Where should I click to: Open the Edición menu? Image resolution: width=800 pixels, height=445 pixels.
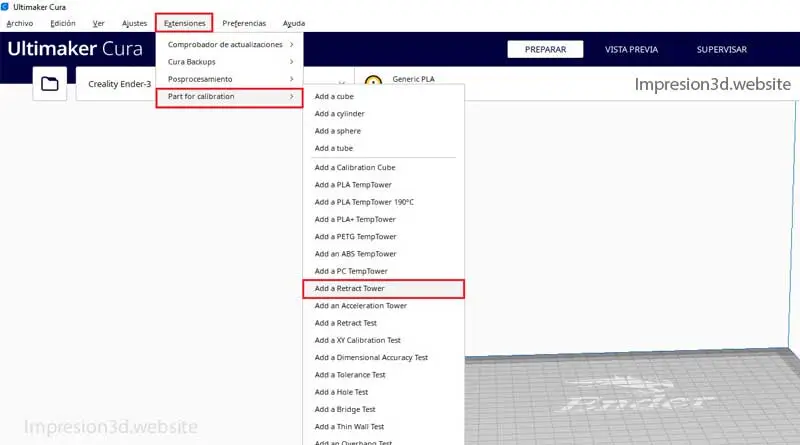tap(63, 23)
